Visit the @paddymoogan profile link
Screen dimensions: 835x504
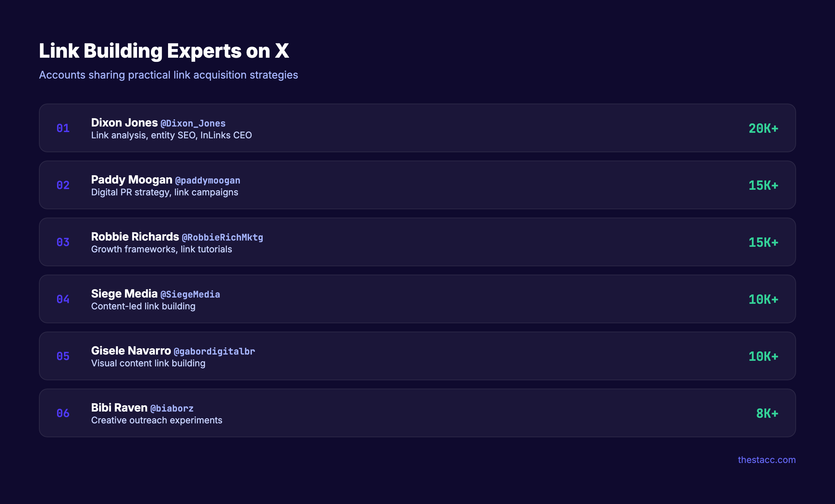(207, 180)
